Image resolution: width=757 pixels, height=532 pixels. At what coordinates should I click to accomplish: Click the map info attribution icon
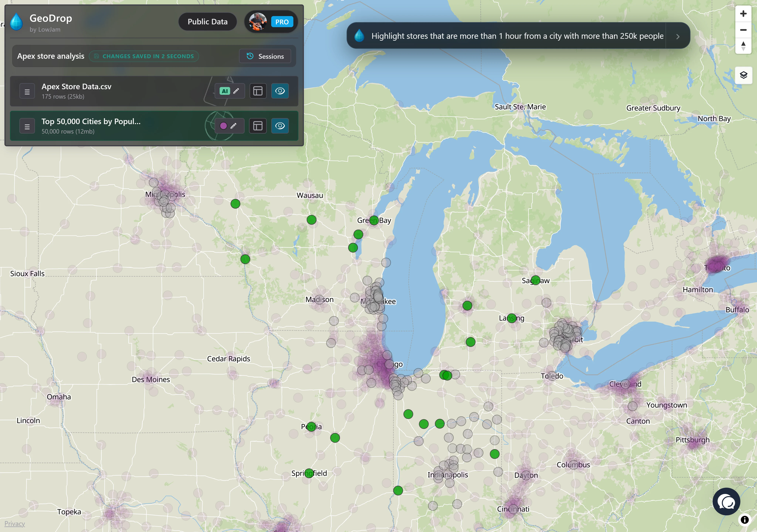click(744, 520)
